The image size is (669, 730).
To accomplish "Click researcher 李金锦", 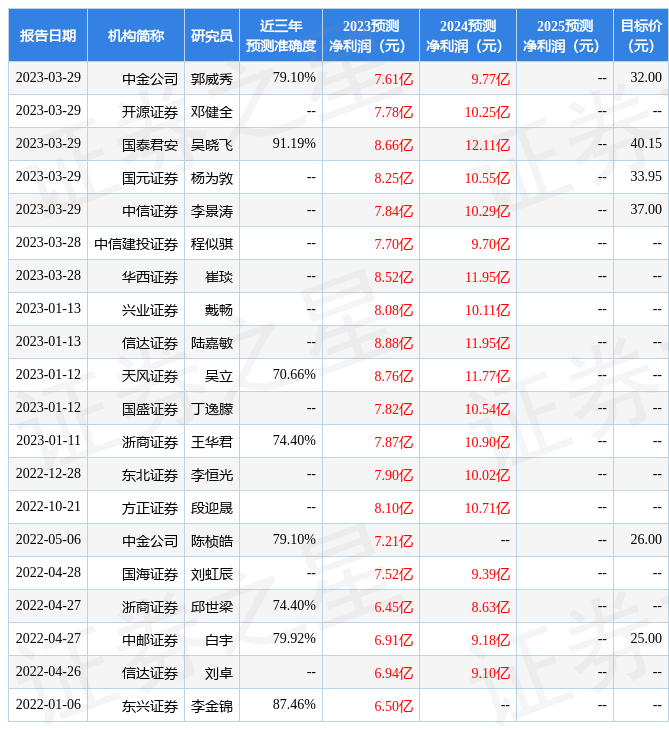I will (x=212, y=707).
